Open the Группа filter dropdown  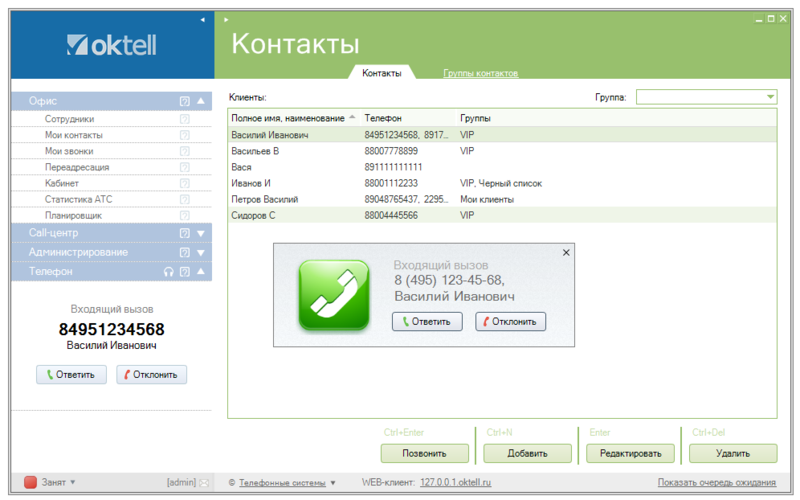(770, 97)
